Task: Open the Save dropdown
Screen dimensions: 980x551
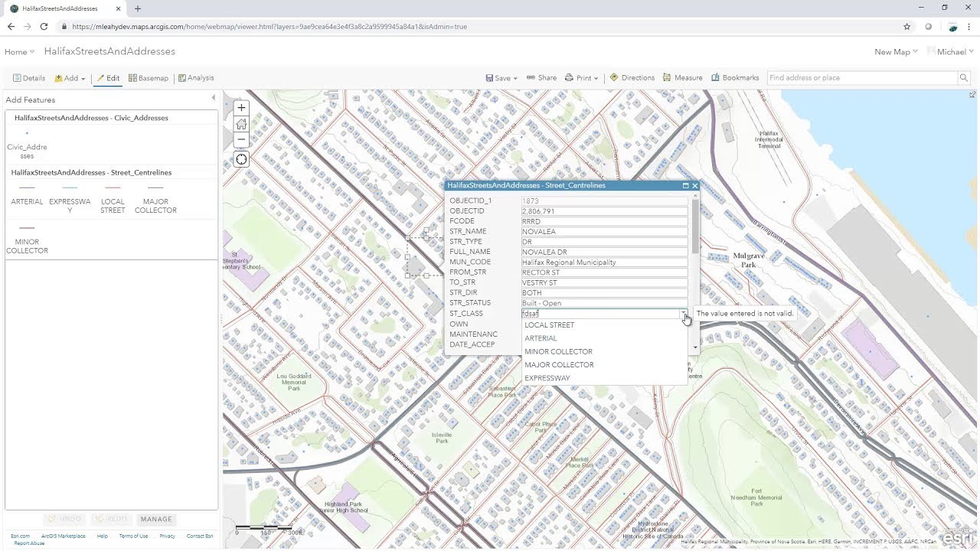Action: pyautogui.click(x=501, y=78)
